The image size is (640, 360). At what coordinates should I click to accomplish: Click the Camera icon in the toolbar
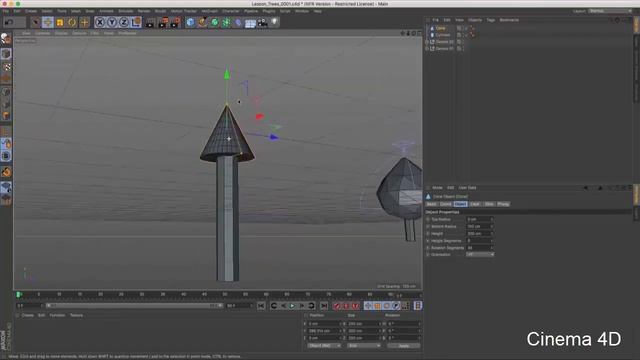pyautogui.click(x=262, y=22)
